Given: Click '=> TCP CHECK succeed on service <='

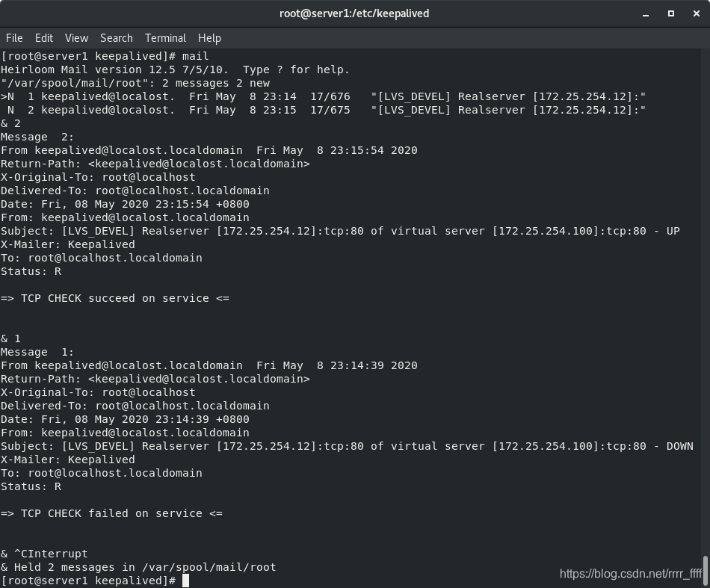Looking at the screenshot, I should (x=115, y=298).
